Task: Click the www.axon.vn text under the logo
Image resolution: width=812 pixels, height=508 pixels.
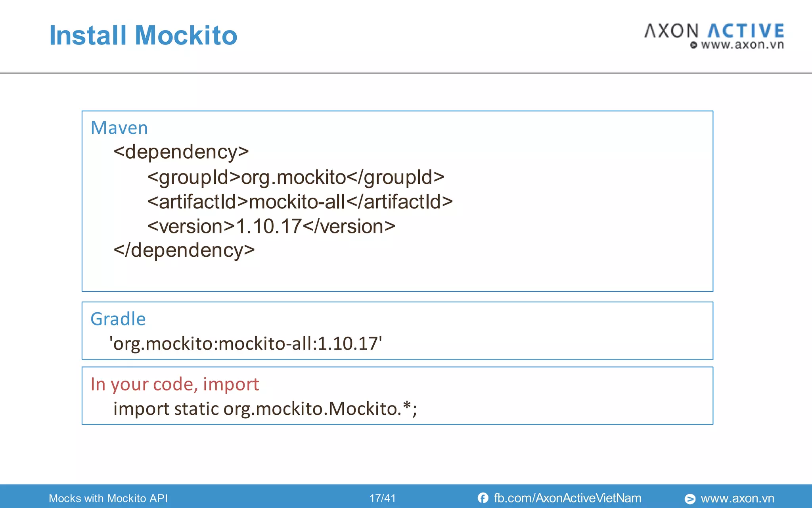Action: pos(742,45)
